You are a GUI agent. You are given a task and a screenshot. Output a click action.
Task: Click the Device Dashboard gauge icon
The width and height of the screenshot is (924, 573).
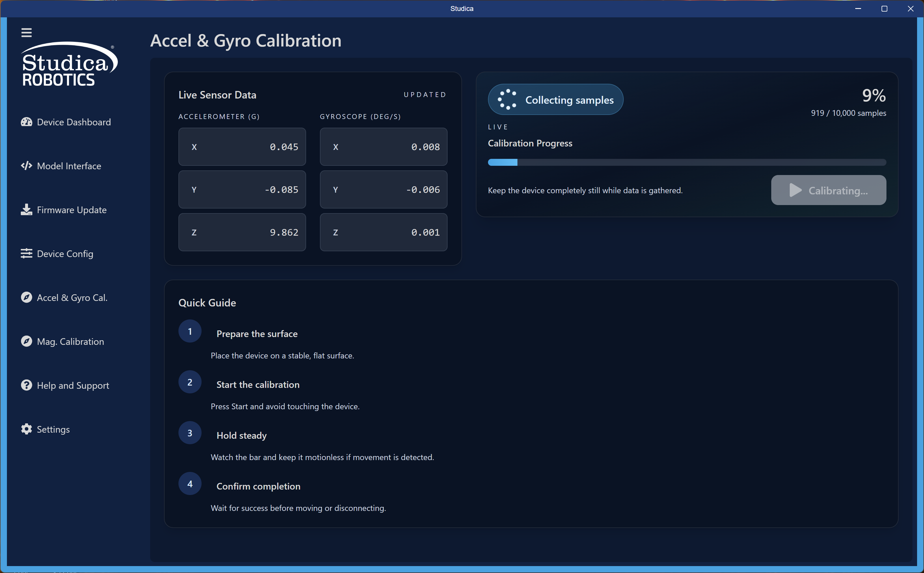26,122
